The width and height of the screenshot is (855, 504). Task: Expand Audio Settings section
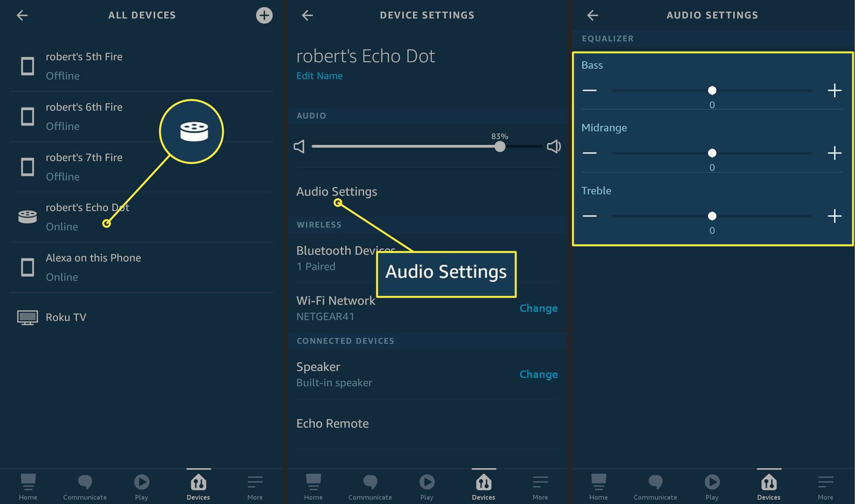click(x=336, y=191)
